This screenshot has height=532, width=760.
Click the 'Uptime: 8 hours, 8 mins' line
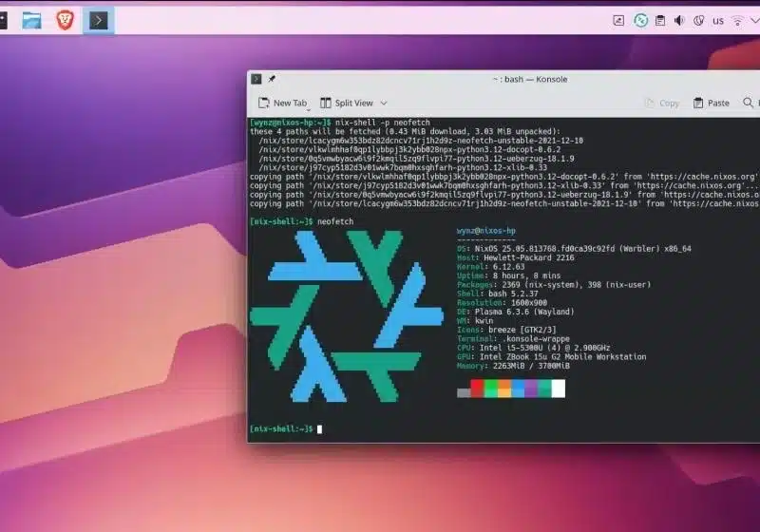point(508,275)
